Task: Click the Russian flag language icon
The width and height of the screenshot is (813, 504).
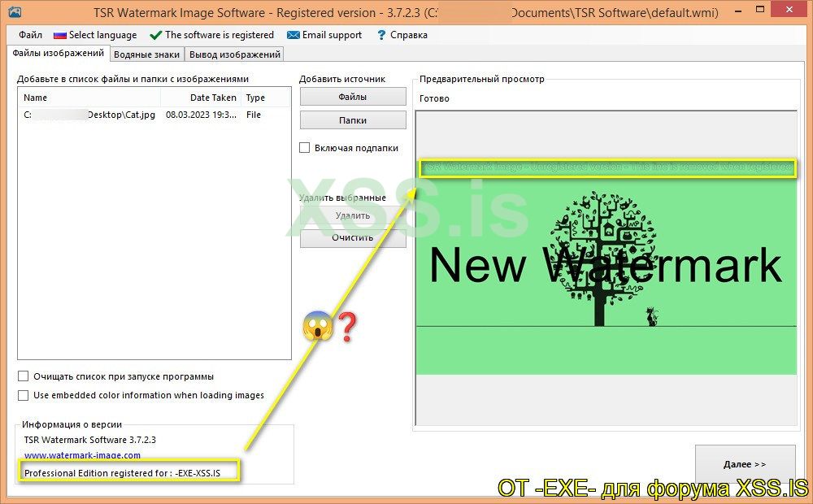Action: point(59,35)
